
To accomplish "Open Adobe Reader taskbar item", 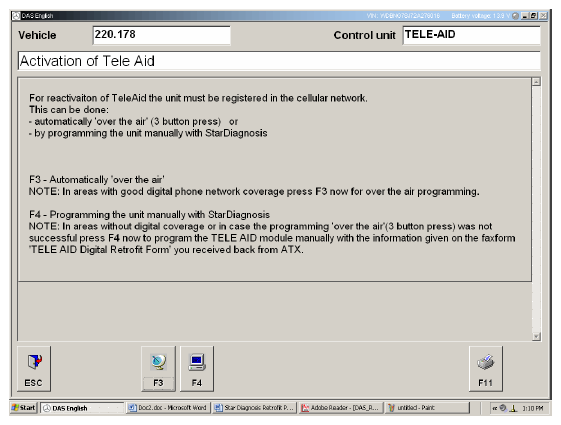I will coord(341,408).
